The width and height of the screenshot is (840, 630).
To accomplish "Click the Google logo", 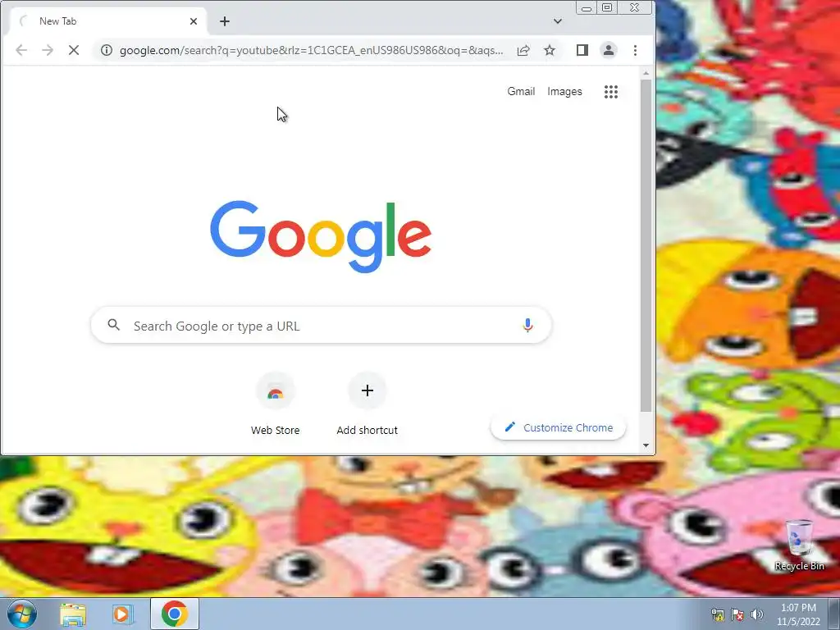I will click(x=321, y=236).
